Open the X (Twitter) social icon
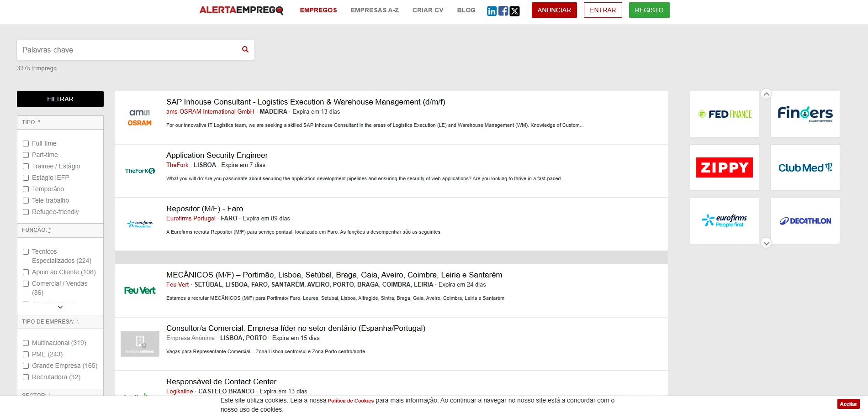 pos(514,11)
